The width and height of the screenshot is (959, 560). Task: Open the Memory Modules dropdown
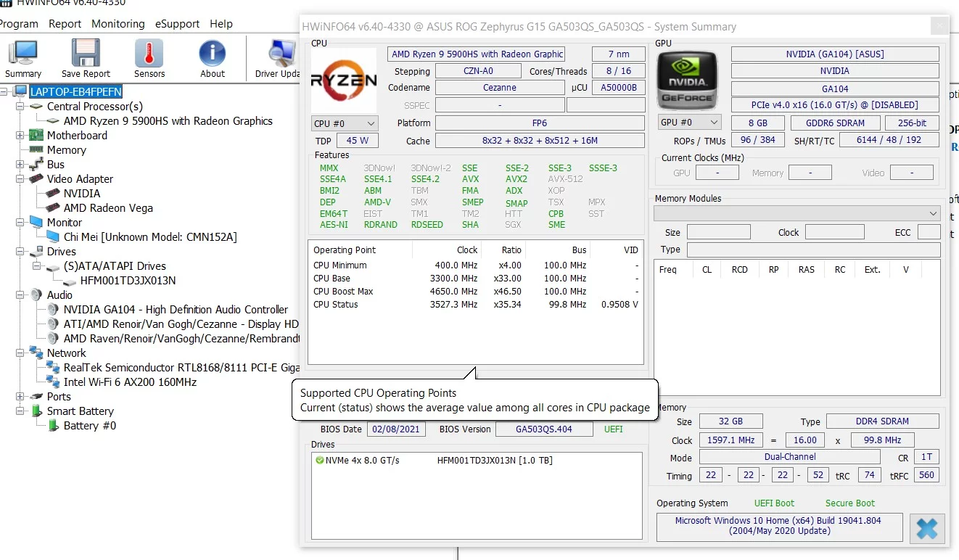(x=797, y=213)
